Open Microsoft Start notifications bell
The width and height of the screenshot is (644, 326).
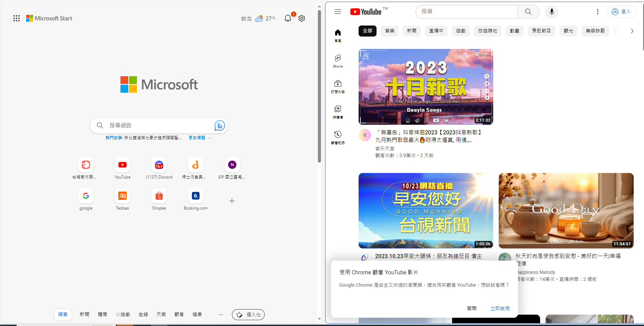pyautogui.click(x=288, y=18)
